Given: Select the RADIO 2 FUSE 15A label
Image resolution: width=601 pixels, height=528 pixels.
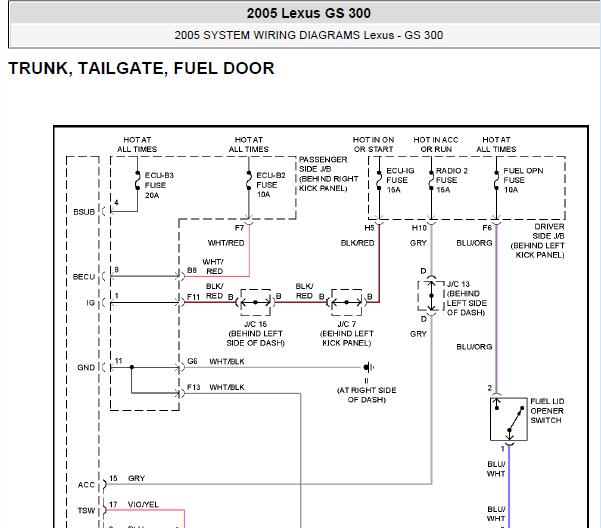Looking at the screenshot, I should pyautogui.click(x=452, y=180).
